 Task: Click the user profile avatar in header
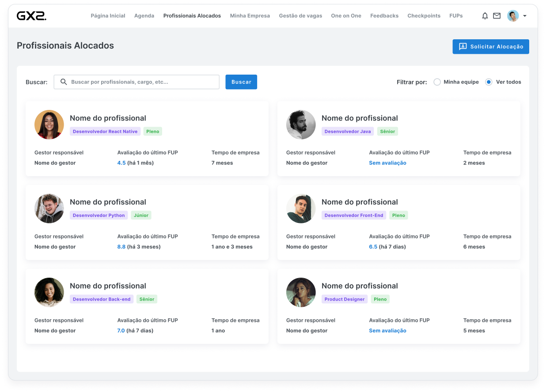[x=512, y=16]
